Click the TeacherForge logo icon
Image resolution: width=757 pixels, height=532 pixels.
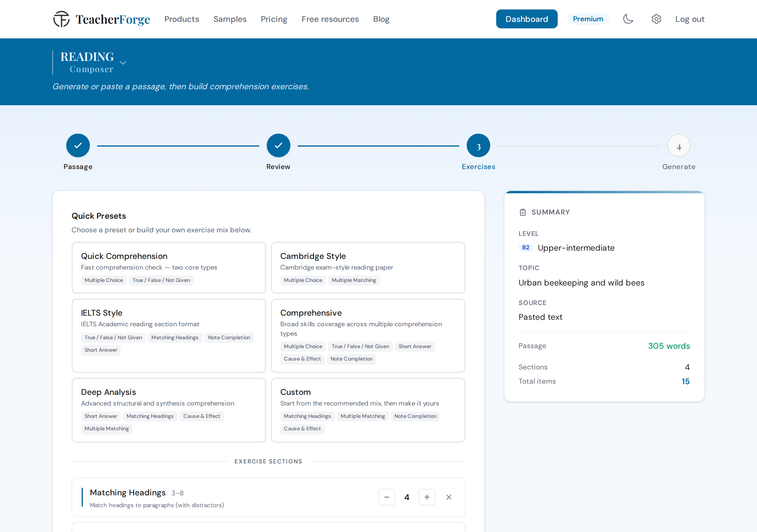[61, 19]
